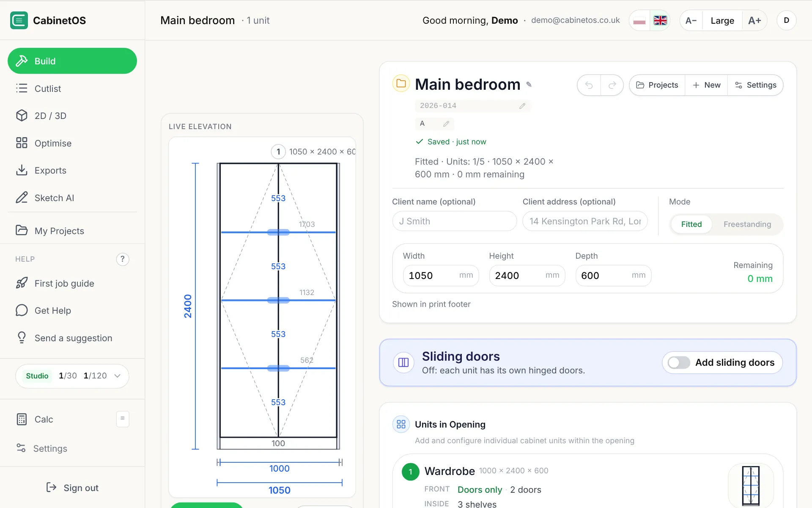Click the Calc equals shortcut icon
The width and height of the screenshot is (812, 508).
coord(123,419)
